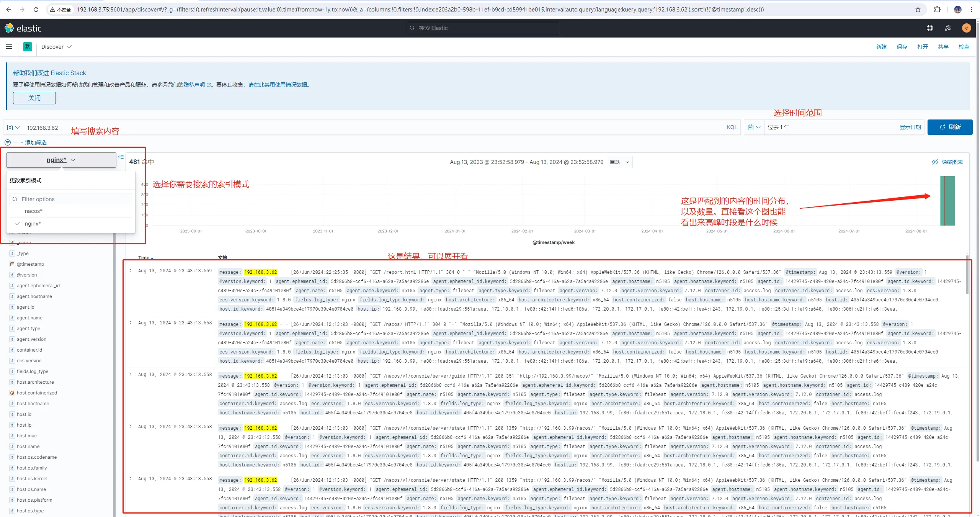Image resolution: width=980 pixels, height=517 pixels.
Task: Click the green space avatar icon
Action: (28, 47)
